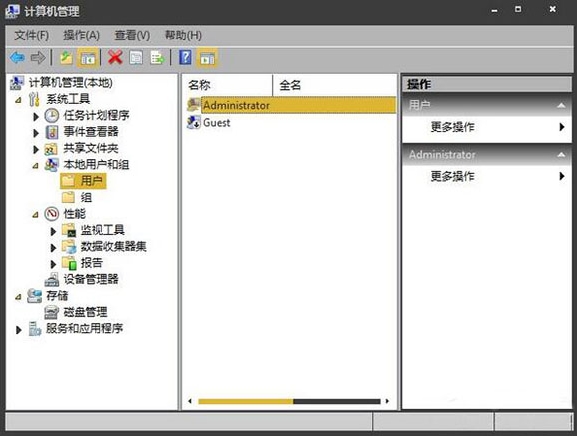Maximize the Computer Management window

pyautogui.click(x=518, y=9)
